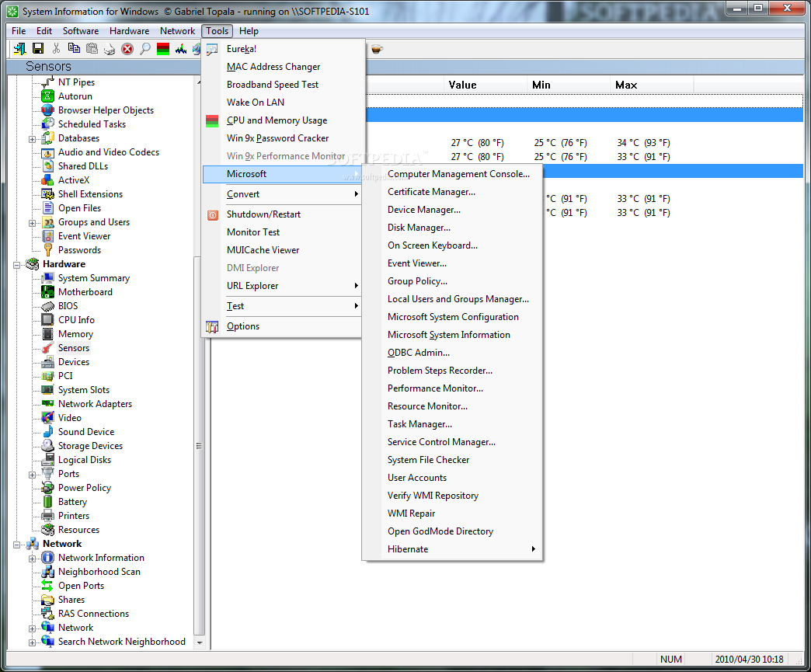Click the NUM status bar indicator
This screenshot has width=811, height=672.
671,659
